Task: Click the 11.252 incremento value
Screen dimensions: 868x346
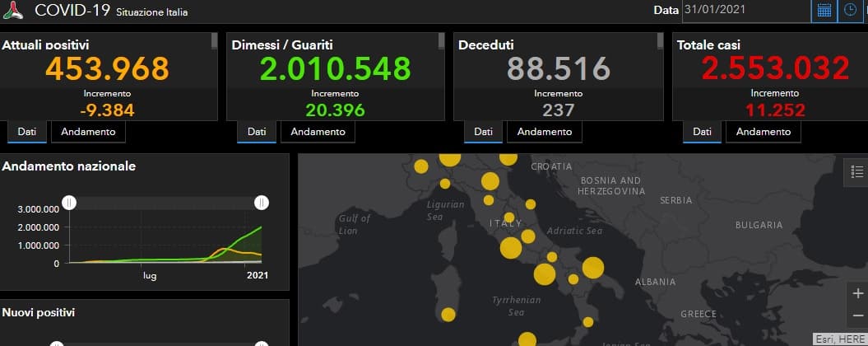Action: 775,110
